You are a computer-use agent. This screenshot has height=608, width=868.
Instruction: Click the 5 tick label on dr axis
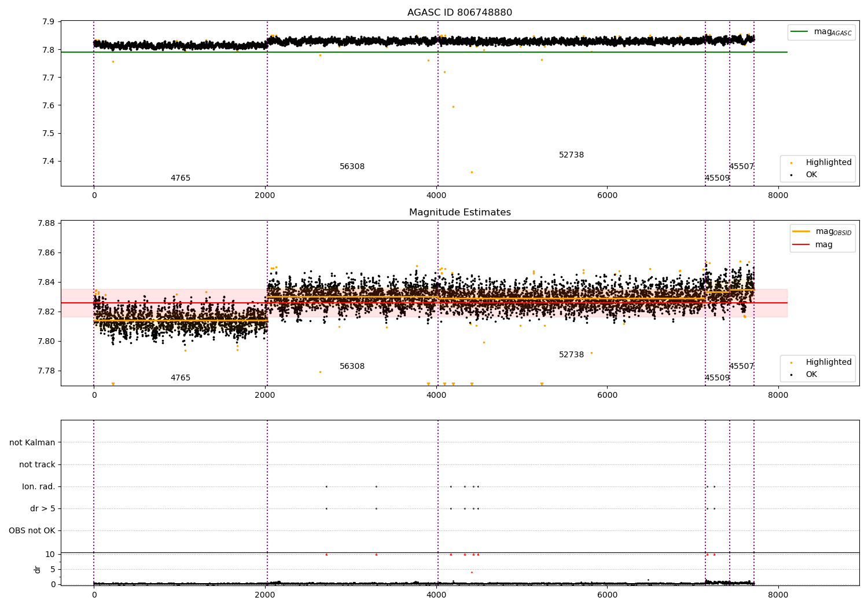(53, 569)
